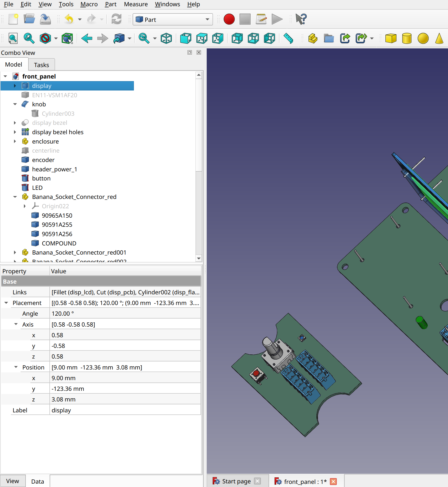Switch to the View property tab

pos(12,481)
